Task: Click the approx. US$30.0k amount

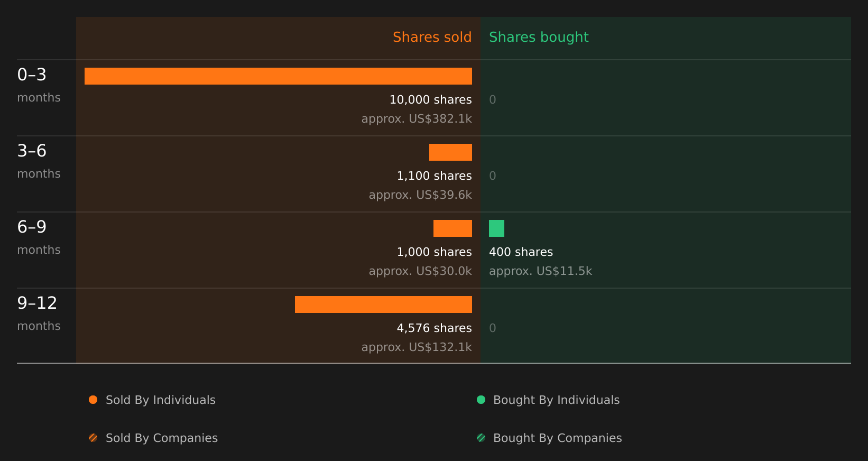Action: point(420,271)
